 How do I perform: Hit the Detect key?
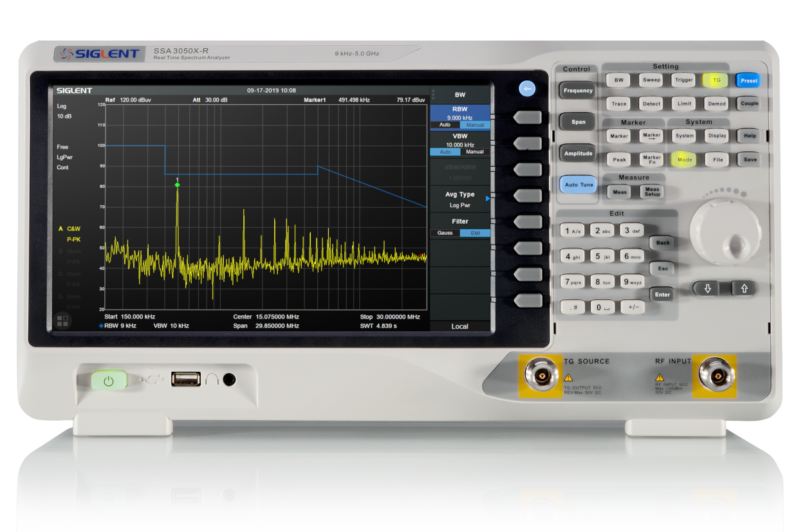tap(652, 104)
